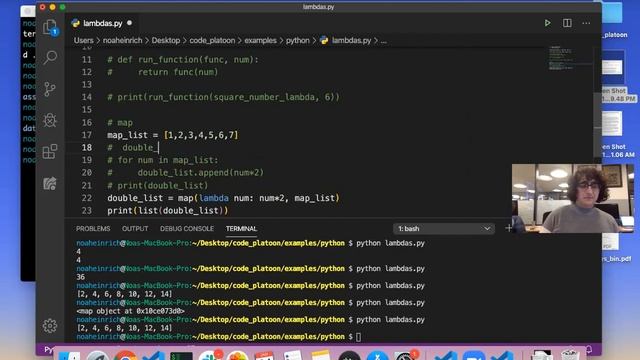This screenshot has height=360, width=640.
Task: Click the 'lambda' keyword on line 22
Action: tap(214, 198)
